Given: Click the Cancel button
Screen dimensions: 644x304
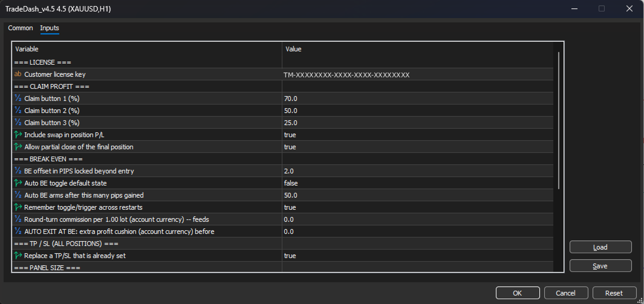Looking at the screenshot, I should tap(566, 293).
